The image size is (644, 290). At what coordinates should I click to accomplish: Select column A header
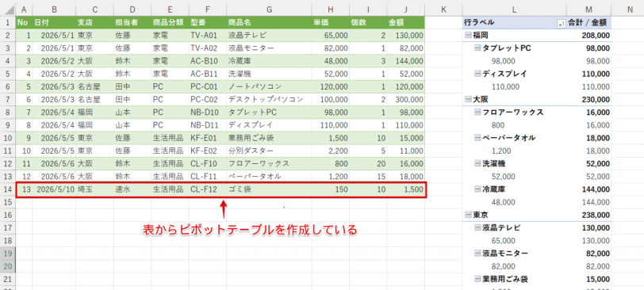pos(24,10)
